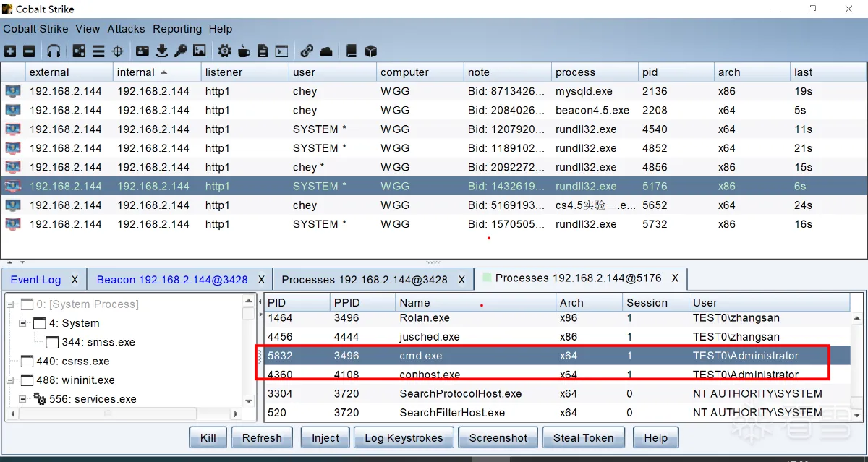Generate Windows executable via the gear icon
This screenshot has width=868, height=462.
(225, 51)
